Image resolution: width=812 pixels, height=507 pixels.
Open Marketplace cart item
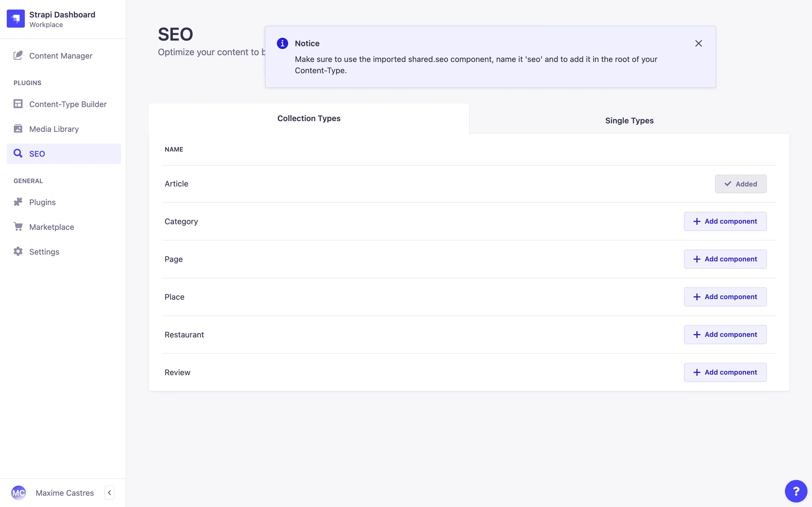[51, 227]
